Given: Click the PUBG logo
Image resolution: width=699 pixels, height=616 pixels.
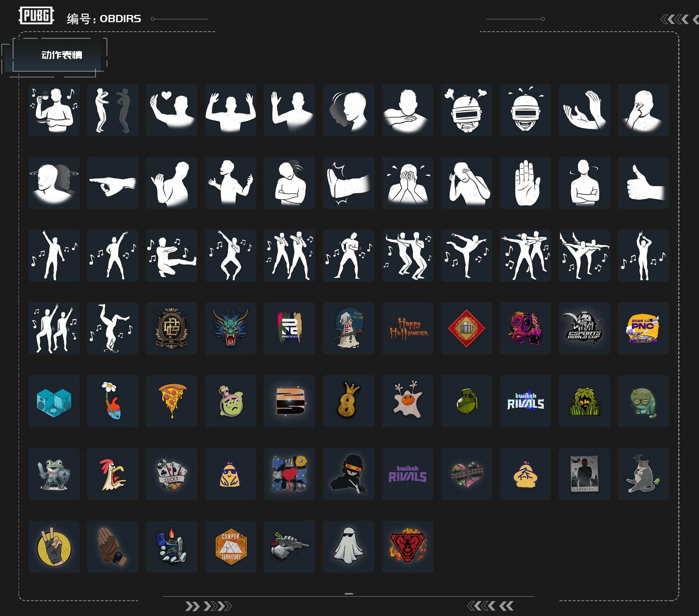Looking at the screenshot, I should coord(36,16).
